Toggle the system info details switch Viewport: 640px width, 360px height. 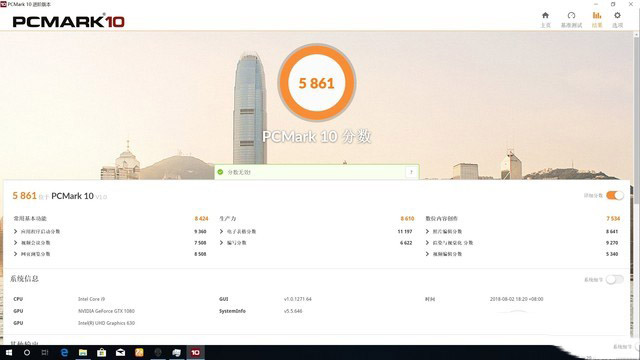click(x=615, y=280)
